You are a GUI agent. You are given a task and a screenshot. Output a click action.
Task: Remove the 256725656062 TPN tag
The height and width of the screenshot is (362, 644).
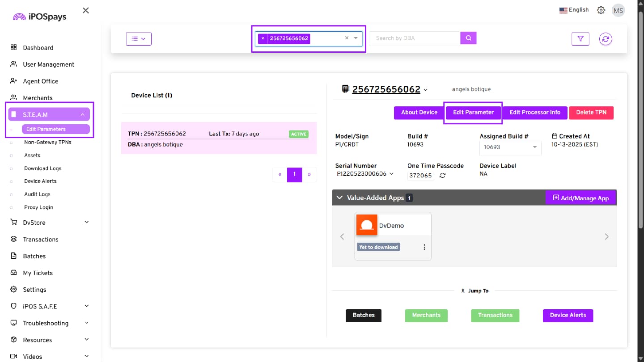pos(263,38)
